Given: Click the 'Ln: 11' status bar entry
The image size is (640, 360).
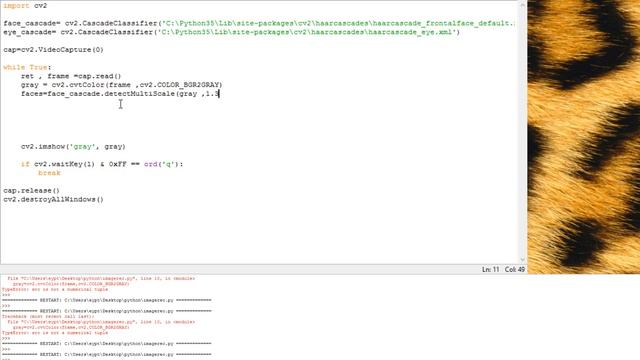Looking at the screenshot, I should [x=490, y=269].
